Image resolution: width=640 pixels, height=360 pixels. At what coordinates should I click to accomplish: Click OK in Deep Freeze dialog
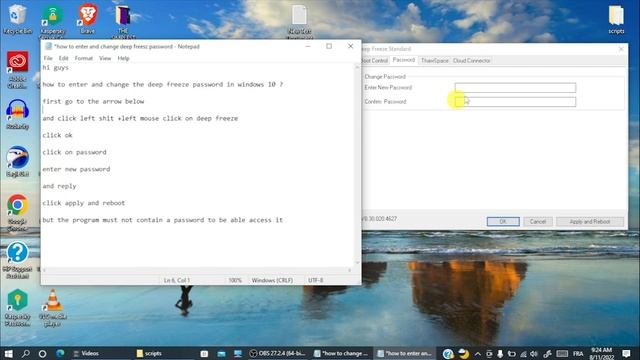coord(503,222)
